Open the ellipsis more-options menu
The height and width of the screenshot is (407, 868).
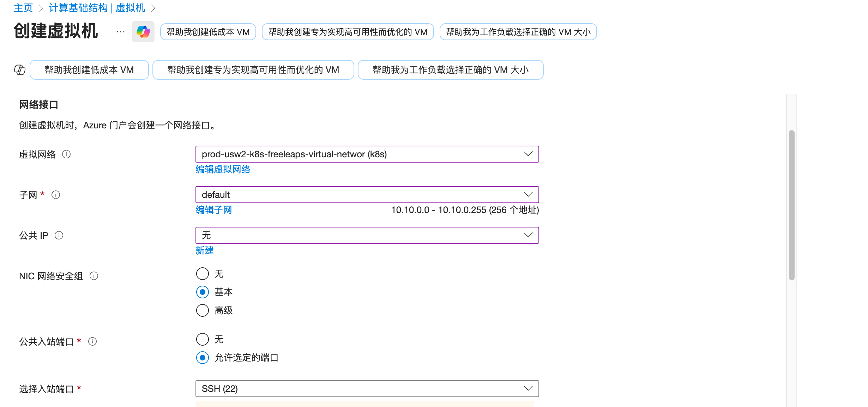[x=121, y=32]
